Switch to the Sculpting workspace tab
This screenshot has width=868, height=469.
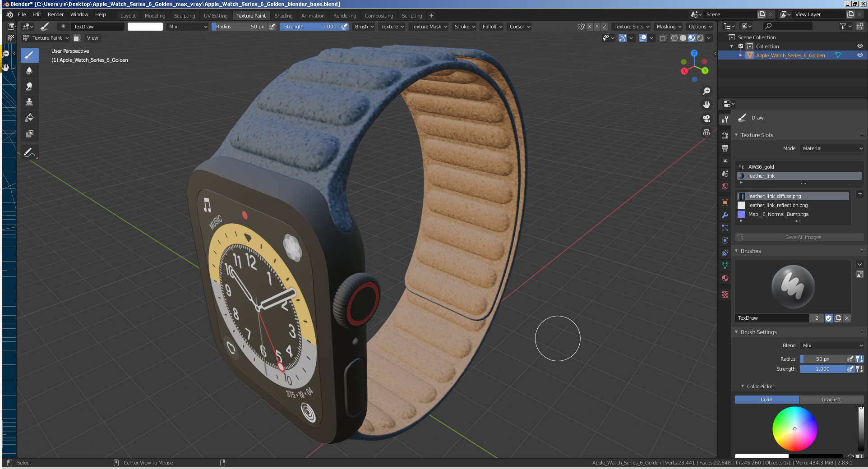point(185,16)
